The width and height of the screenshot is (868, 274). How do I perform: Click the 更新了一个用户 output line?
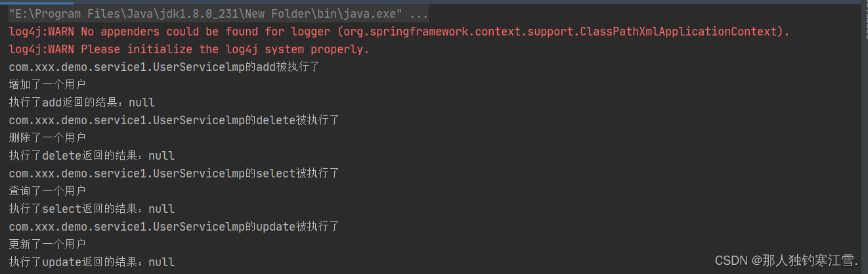click(x=47, y=244)
